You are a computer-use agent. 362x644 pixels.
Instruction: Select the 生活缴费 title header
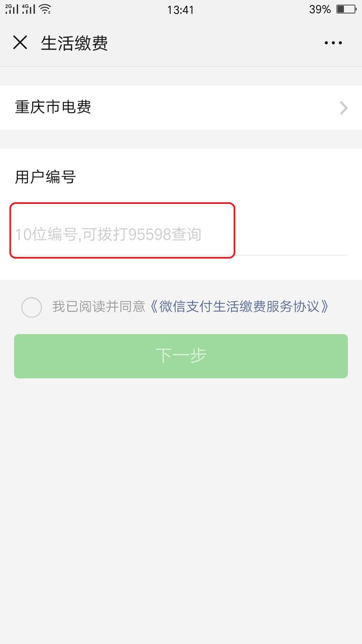coord(74,42)
